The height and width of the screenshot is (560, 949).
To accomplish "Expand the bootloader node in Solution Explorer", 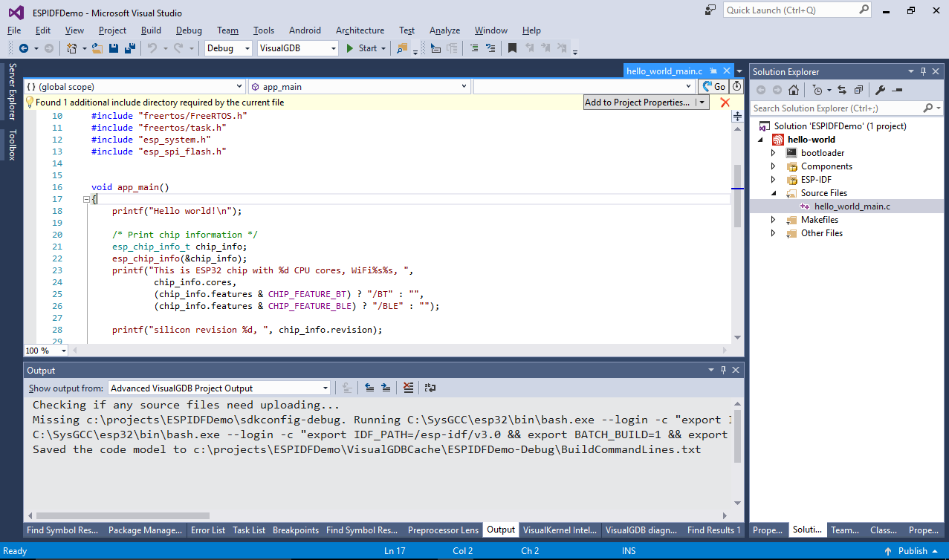I will (x=773, y=152).
